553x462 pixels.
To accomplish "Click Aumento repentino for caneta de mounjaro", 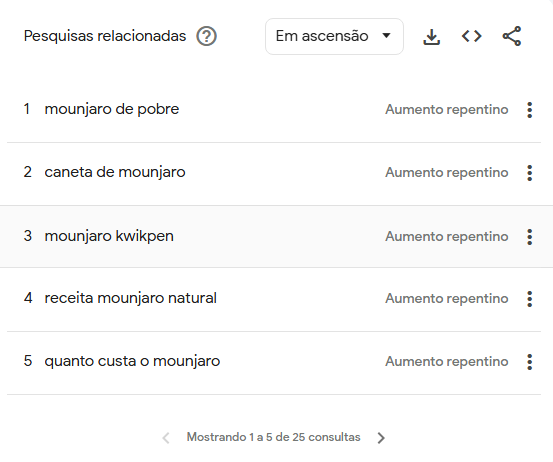I will (x=446, y=173).
